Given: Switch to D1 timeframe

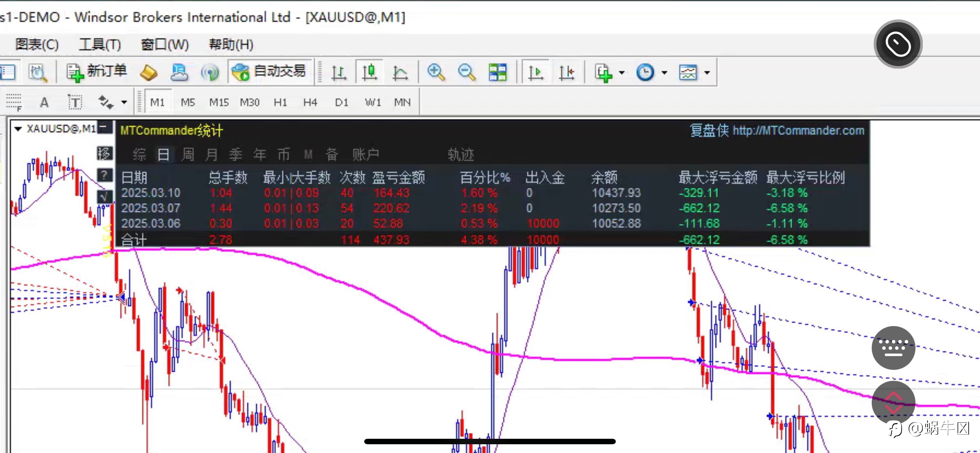Looking at the screenshot, I should [342, 102].
